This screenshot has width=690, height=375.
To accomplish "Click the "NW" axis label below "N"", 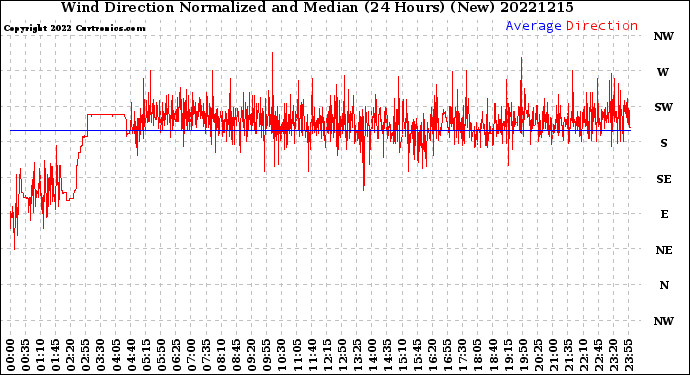I will pos(663,321).
